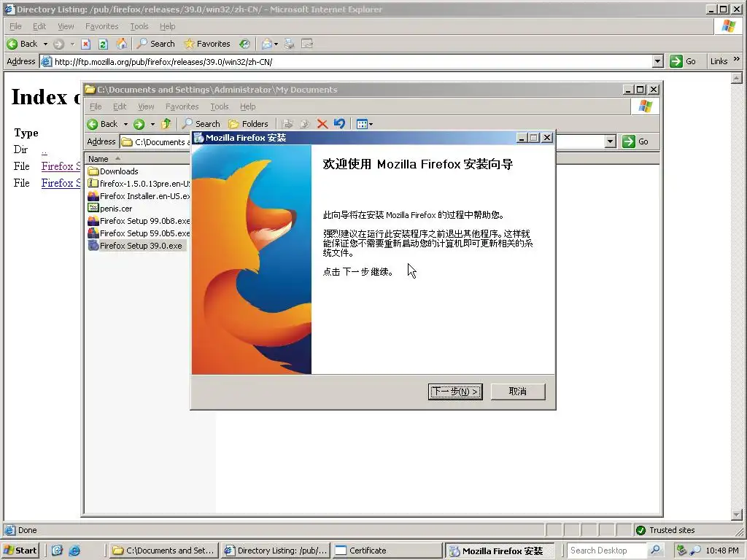Click Undo icon in My Documents toolbar
Image resolution: width=747 pixels, height=560 pixels.
[339, 124]
